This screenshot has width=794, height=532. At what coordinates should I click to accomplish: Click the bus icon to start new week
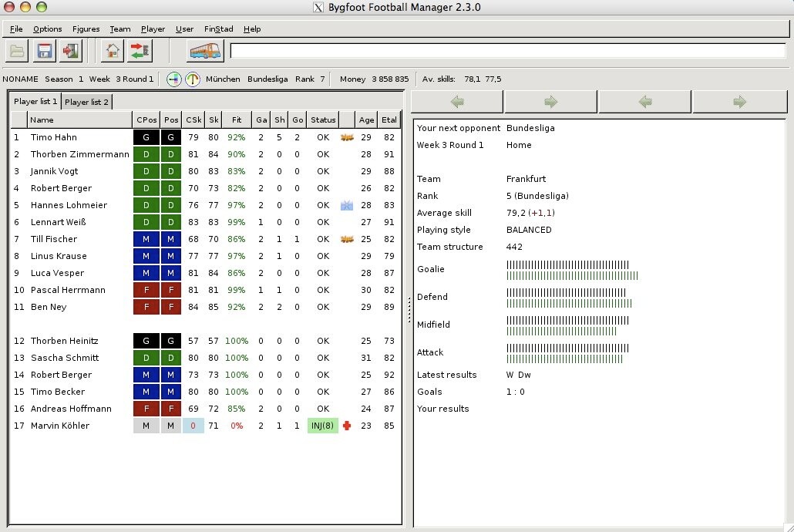tap(205, 51)
